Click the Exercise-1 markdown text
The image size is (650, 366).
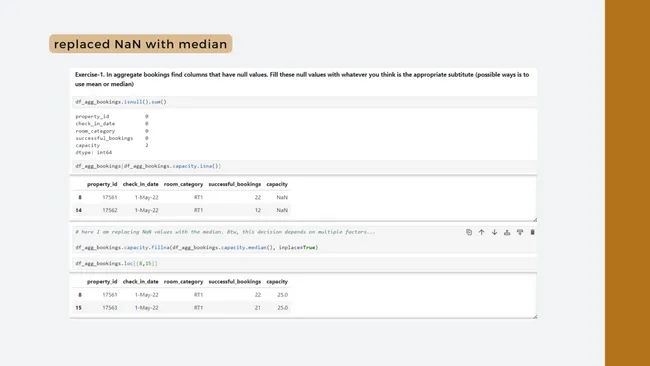(x=302, y=79)
